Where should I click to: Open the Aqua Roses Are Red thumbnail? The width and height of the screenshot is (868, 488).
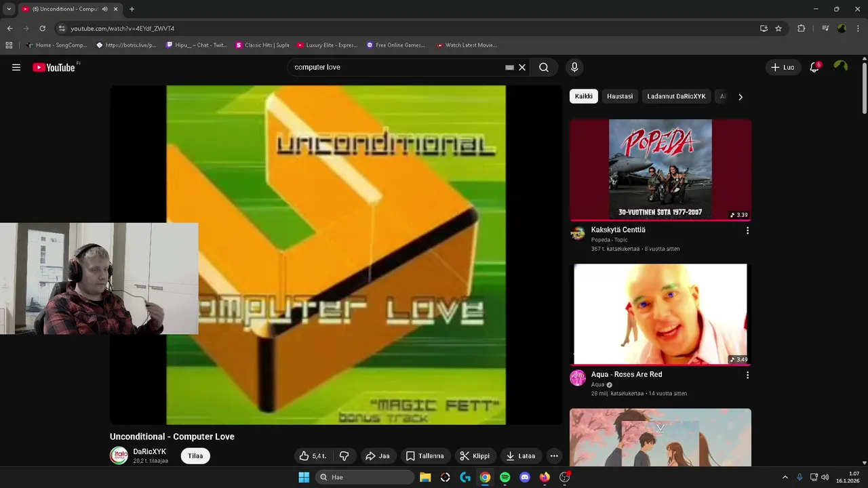coord(660,314)
